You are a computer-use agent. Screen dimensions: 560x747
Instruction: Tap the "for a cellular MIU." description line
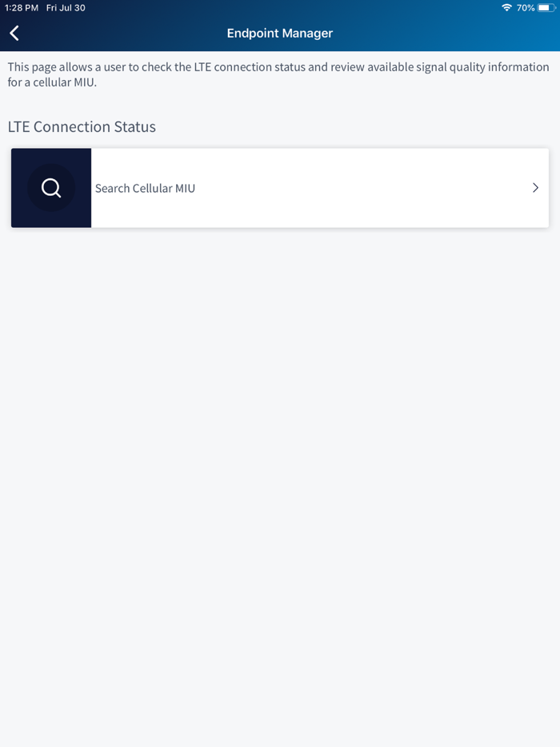pos(52,82)
